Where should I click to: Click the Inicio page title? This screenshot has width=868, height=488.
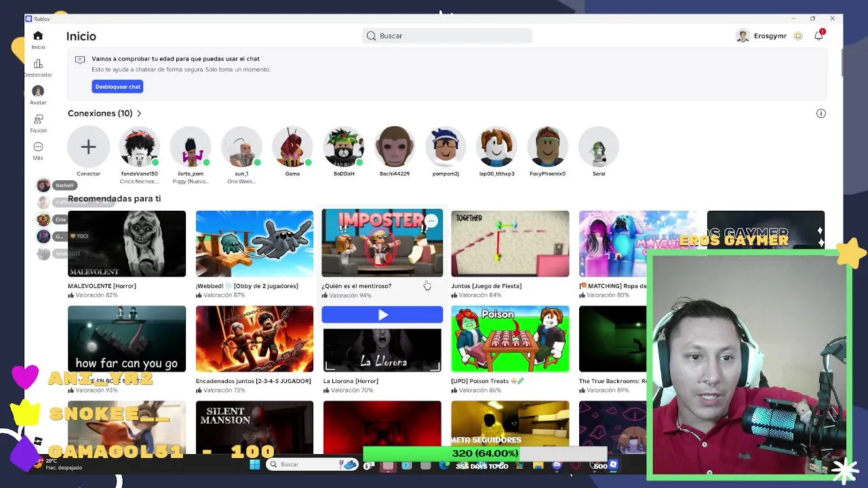[81, 36]
